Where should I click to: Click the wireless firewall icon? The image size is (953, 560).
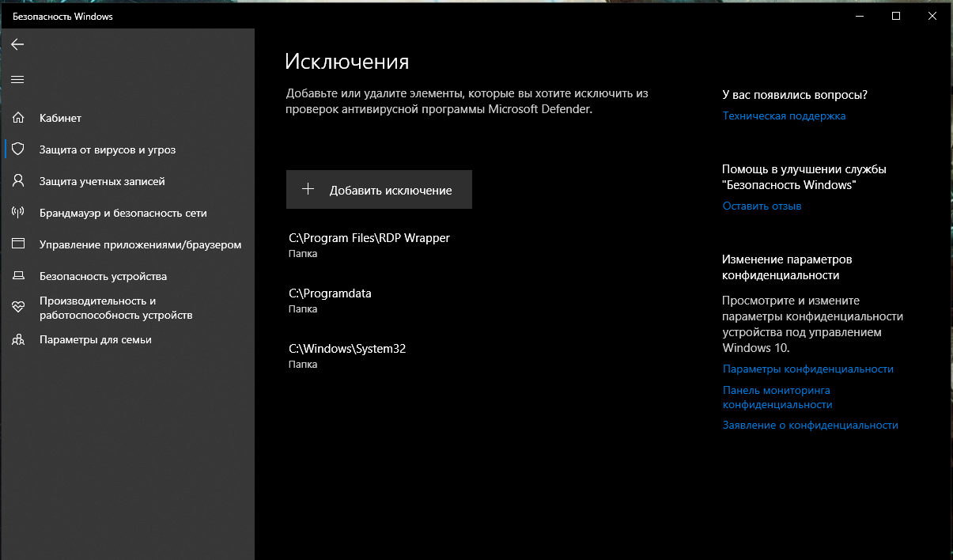coord(17,213)
